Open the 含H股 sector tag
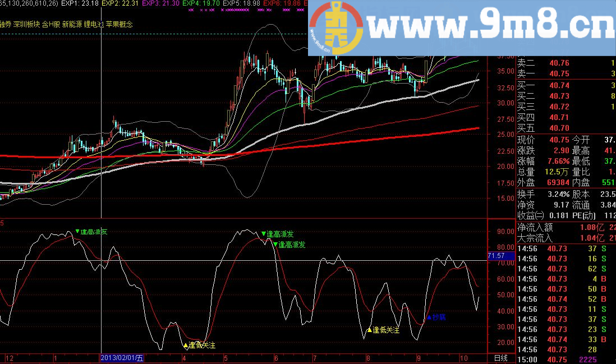This screenshot has width=616, height=364. click(x=51, y=24)
